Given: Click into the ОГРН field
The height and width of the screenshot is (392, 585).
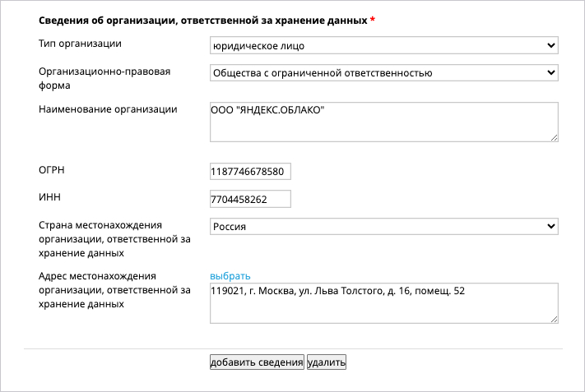Looking at the screenshot, I should click(x=250, y=172).
